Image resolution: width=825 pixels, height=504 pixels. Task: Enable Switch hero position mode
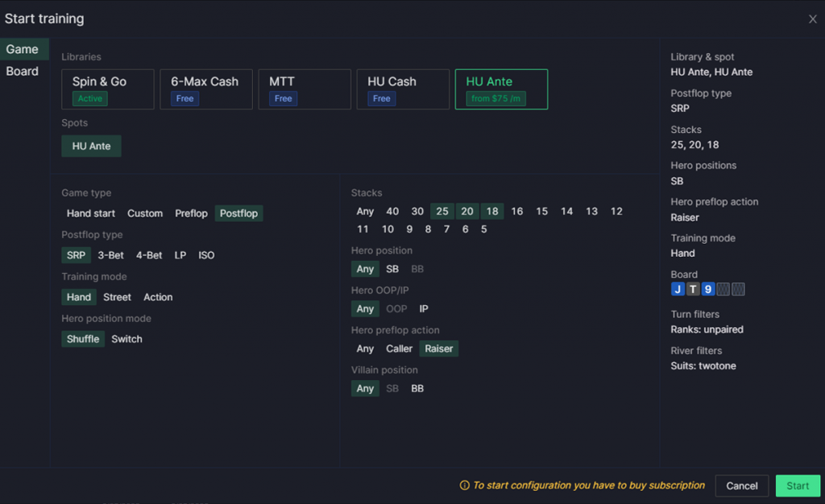pyautogui.click(x=126, y=339)
